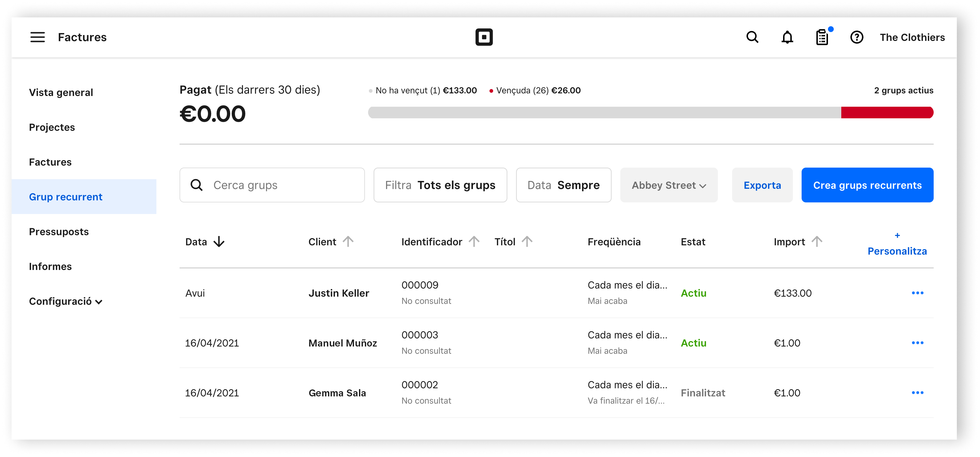Screen dimensions: 980x457
Task: Open the help question mark icon
Action: pos(856,37)
